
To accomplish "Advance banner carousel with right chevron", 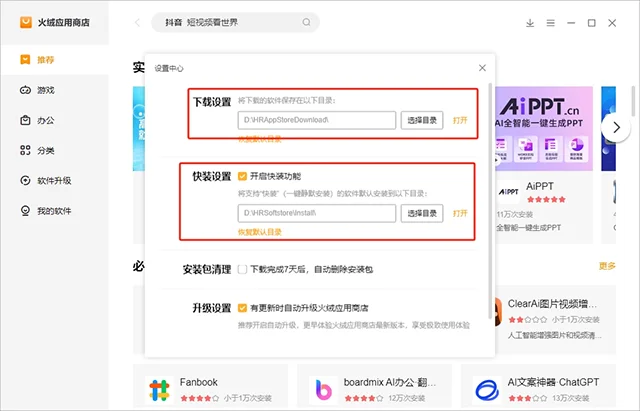I will pos(616,127).
